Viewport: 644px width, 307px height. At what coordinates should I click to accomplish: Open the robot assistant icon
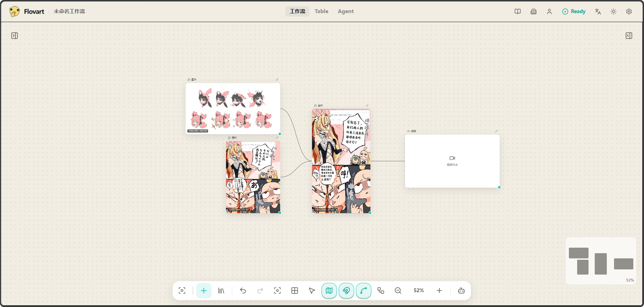click(461, 290)
